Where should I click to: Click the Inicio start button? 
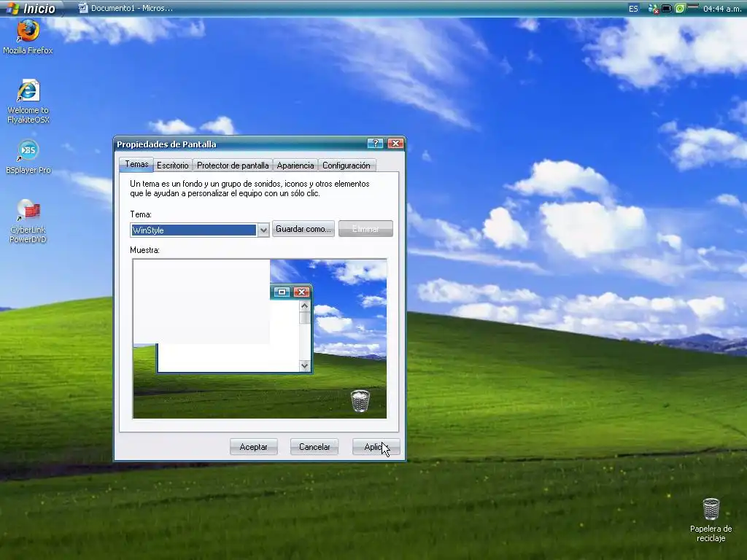point(31,8)
